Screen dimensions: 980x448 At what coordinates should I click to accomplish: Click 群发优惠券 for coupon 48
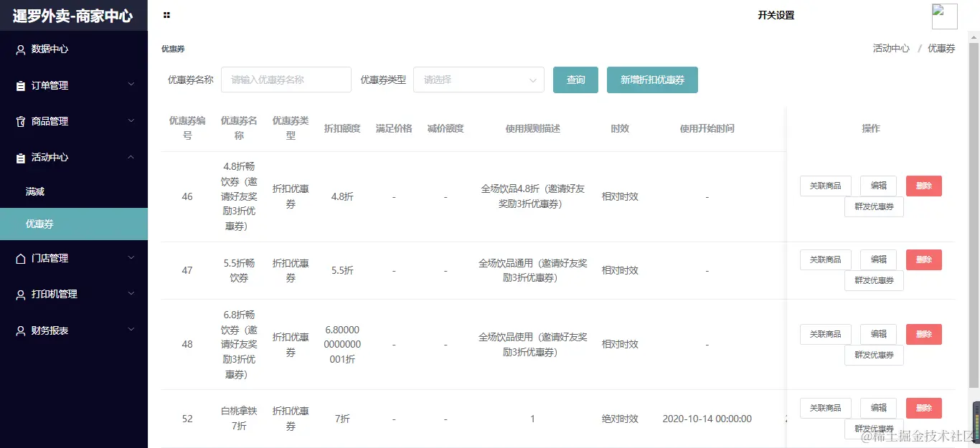tap(874, 355)
